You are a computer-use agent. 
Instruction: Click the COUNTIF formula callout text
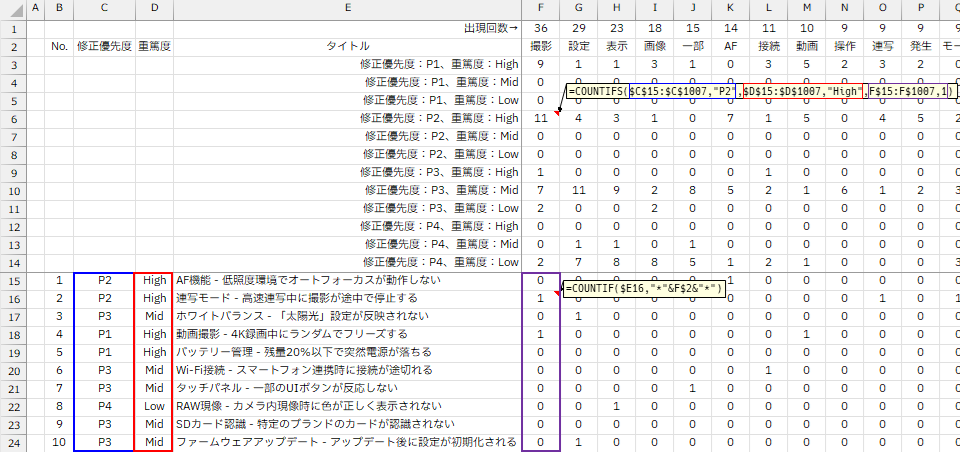point(645,288)
